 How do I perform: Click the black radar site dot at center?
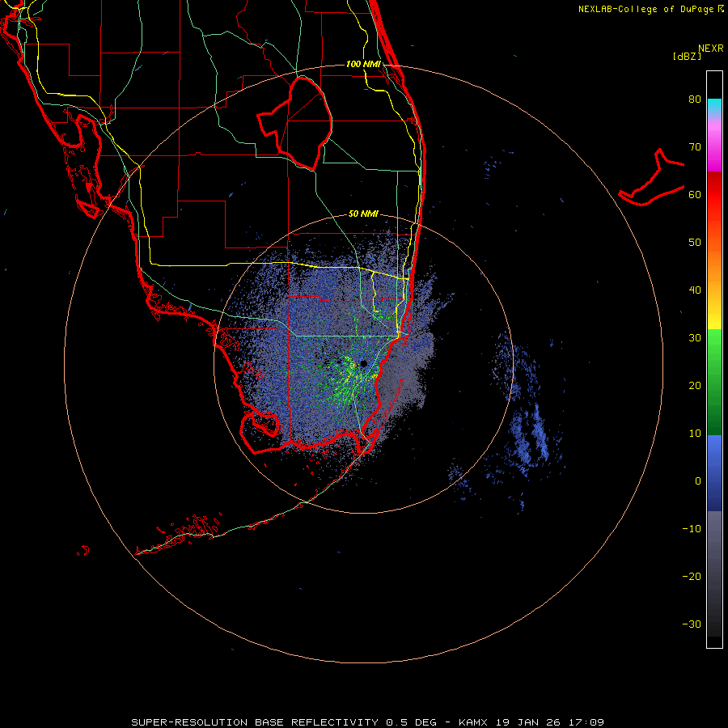(363, 363)
